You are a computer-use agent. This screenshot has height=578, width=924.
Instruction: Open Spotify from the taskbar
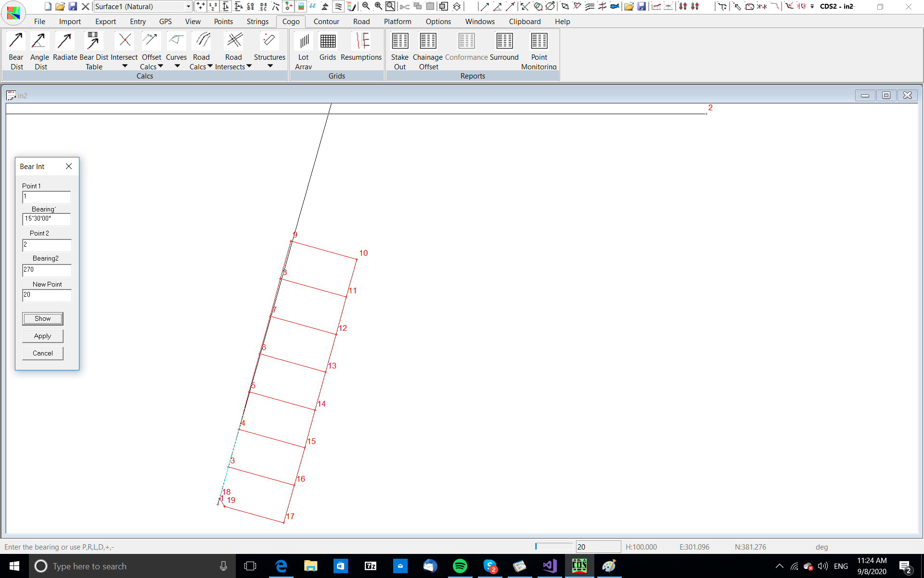click(x=460, y=566)
